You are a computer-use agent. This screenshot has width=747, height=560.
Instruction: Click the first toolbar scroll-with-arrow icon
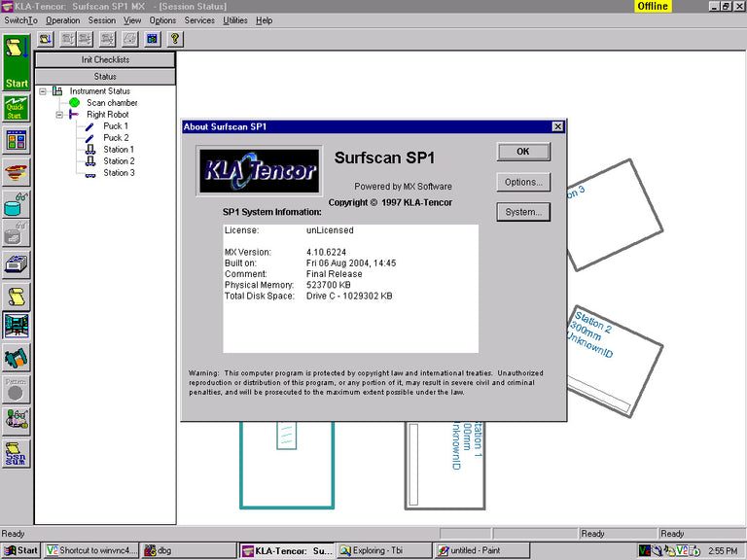tap(47, 39)
